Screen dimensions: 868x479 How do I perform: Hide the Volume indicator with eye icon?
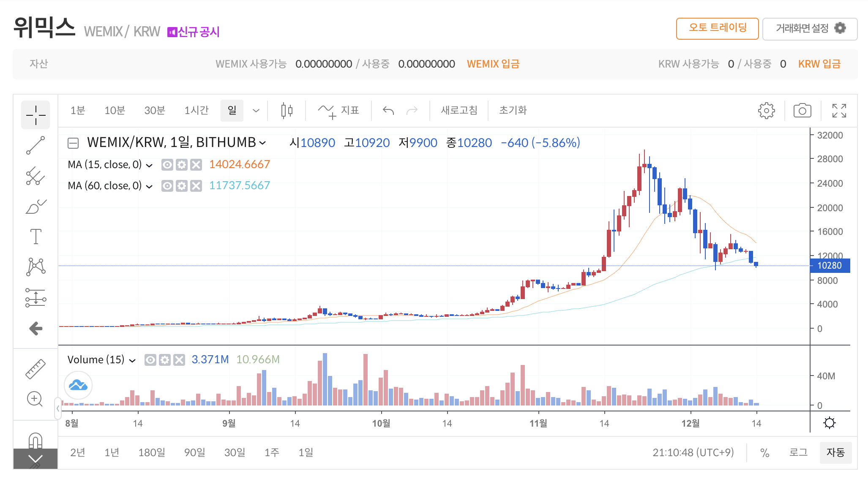pos(150,360)
